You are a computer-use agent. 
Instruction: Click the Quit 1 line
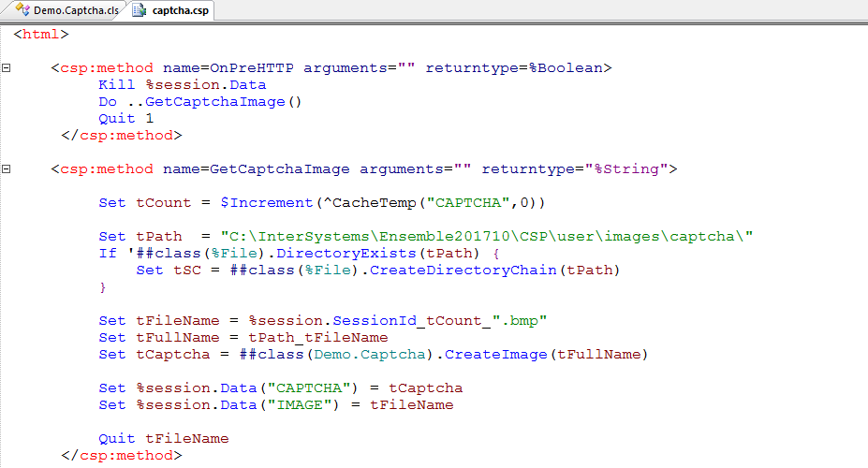click(125, 119)
